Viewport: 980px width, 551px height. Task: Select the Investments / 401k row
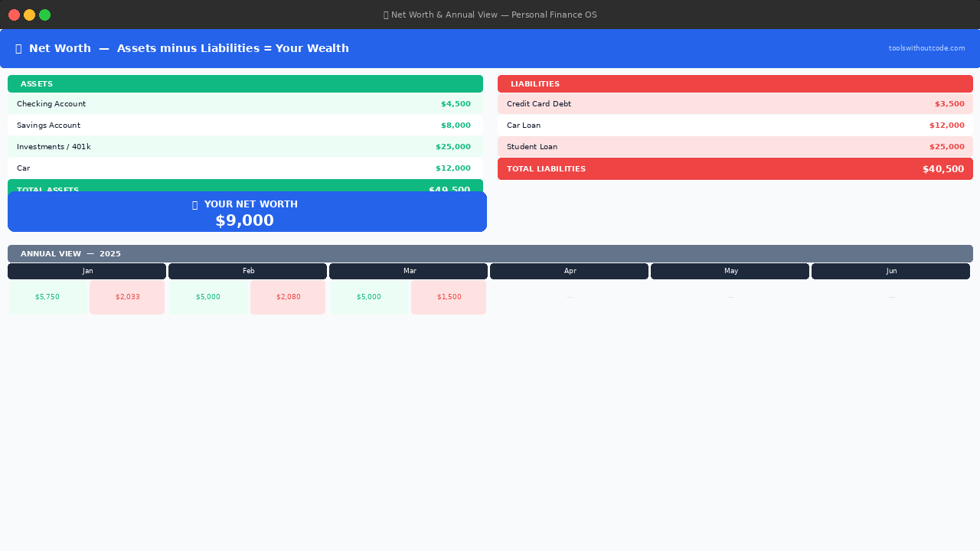[245, 147]
